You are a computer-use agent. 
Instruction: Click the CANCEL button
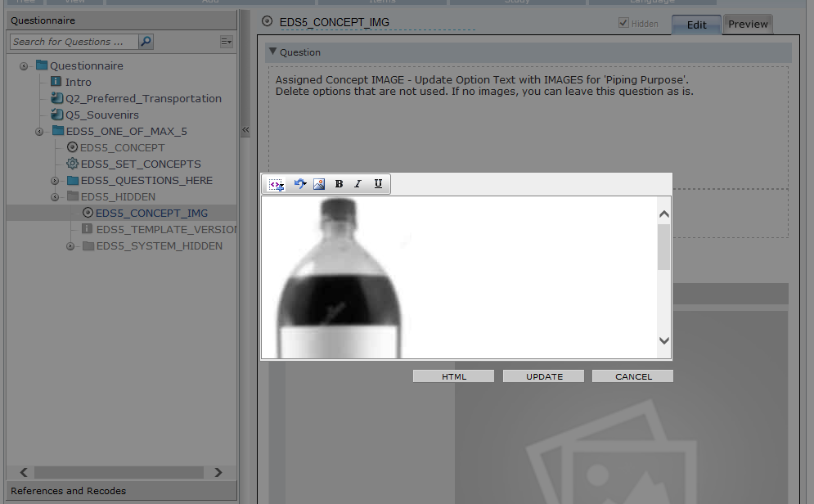(x=633, y=376)
